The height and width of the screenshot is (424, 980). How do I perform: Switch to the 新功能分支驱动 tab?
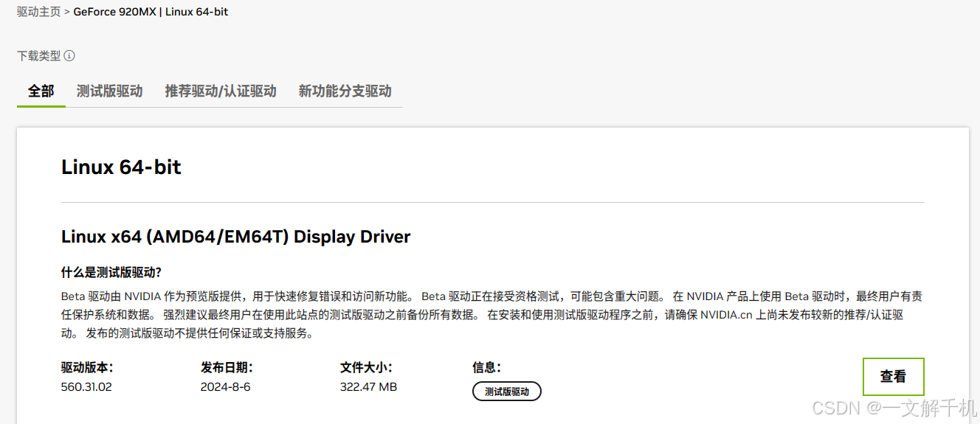click(345, 91)
